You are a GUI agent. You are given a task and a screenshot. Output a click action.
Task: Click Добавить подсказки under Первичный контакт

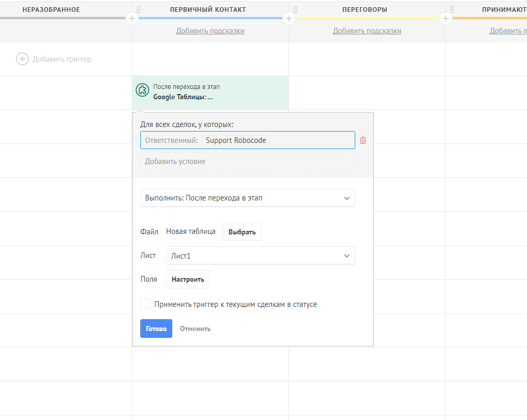[210, 31]
